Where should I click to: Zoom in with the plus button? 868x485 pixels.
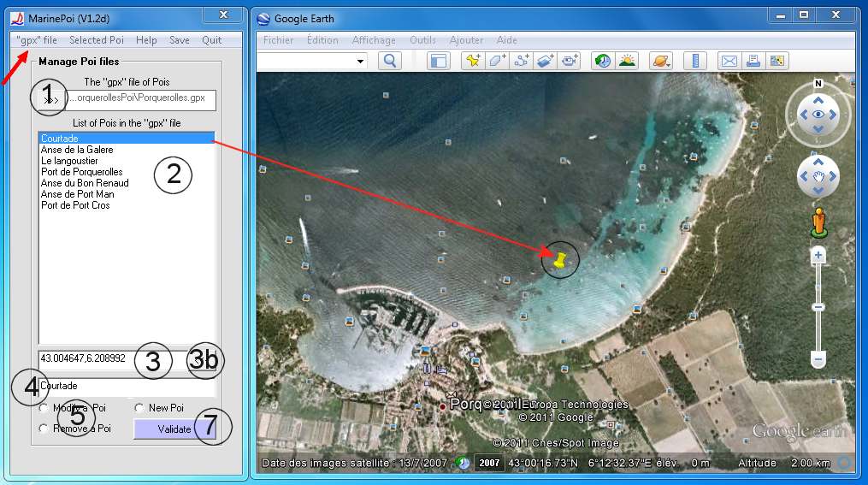click(818, 256)
